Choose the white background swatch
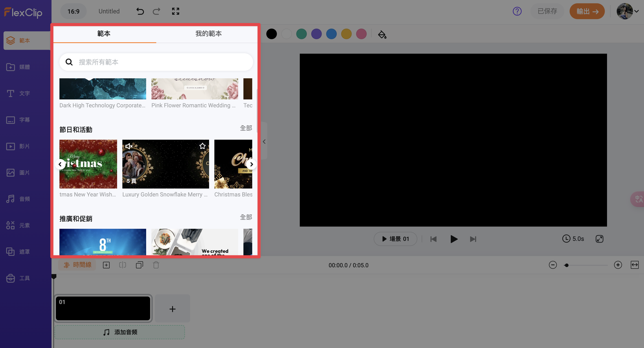The width and height of the screenshot is (644, 348). [x=287, y=34]
